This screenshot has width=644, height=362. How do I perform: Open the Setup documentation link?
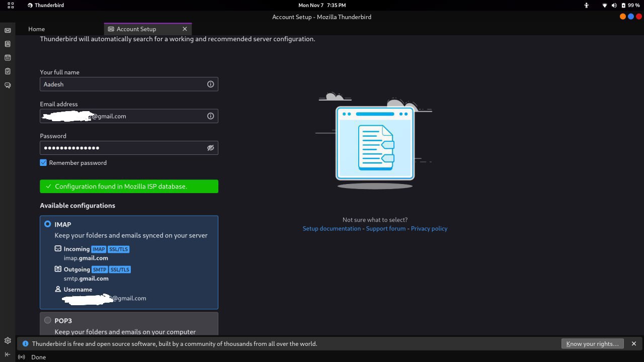332,228
